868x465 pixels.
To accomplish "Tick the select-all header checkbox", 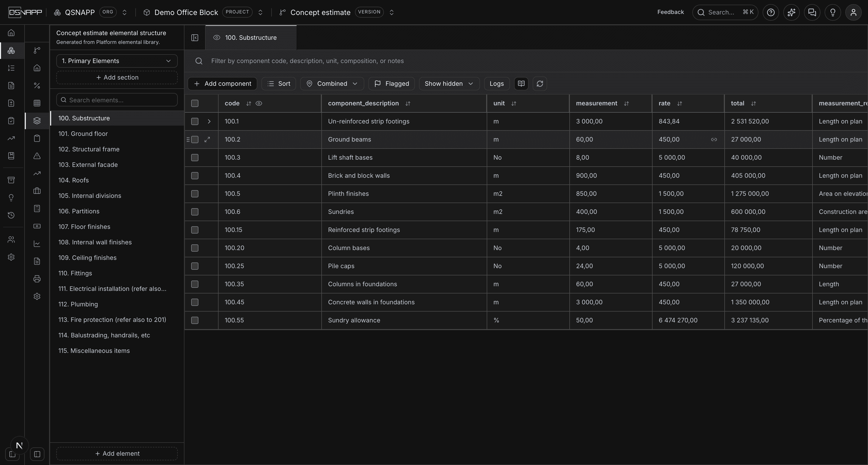I will 195,103.
